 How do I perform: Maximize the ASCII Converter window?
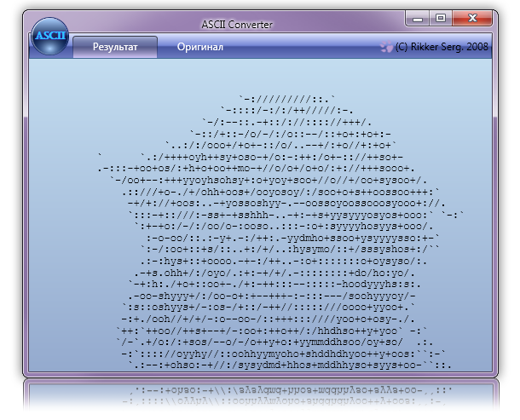(x=441, y=18)
